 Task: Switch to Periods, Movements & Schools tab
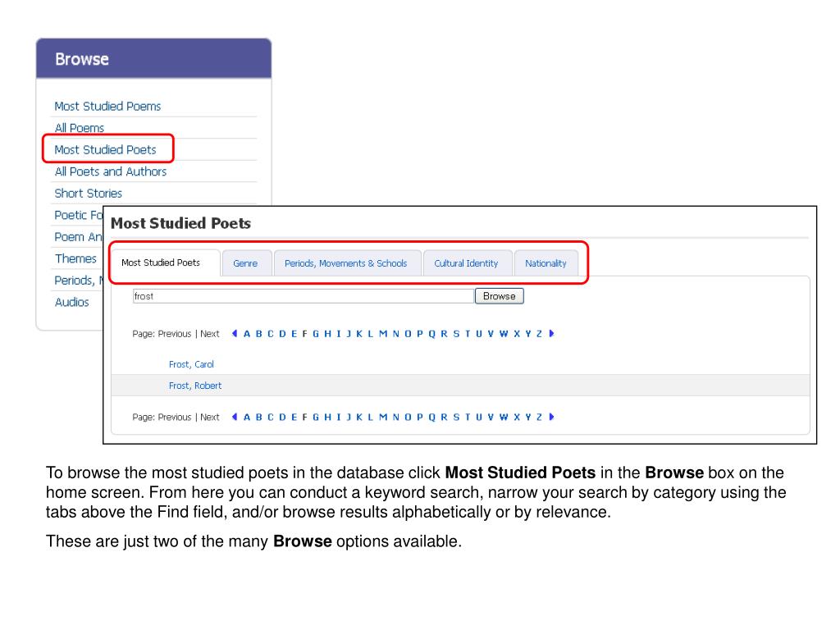(346, 263)
